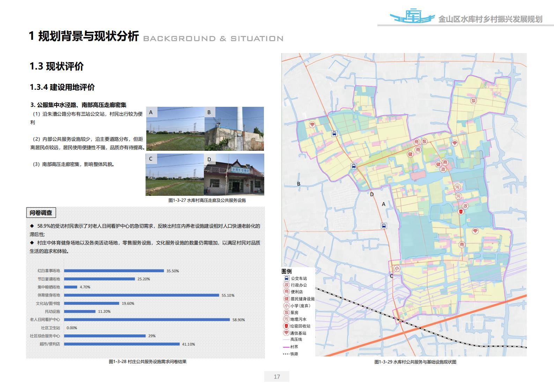Click the 托幼设施 11.20% bar
This screenshot has width=554, height=392.
80,311
